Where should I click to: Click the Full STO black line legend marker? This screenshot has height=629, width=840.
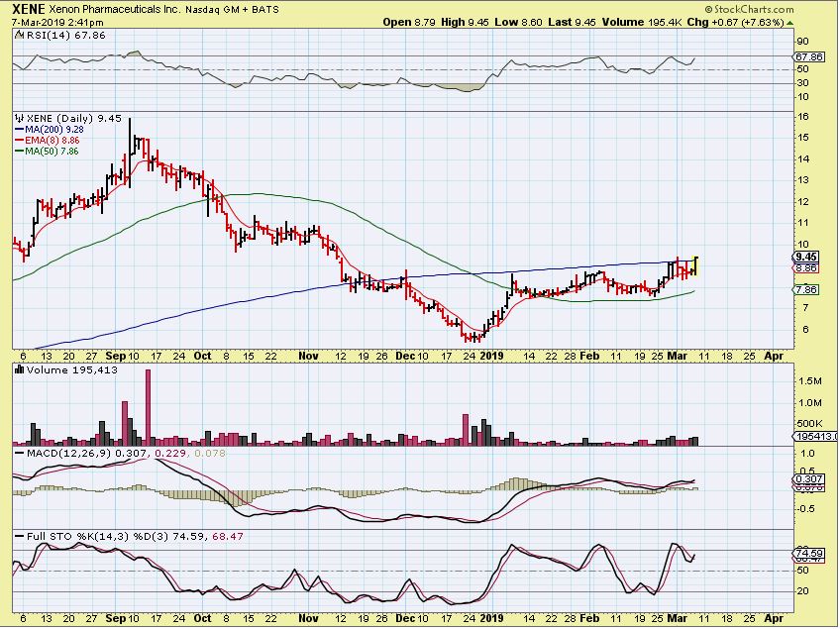pyautogui.click(x=19, y=536)
